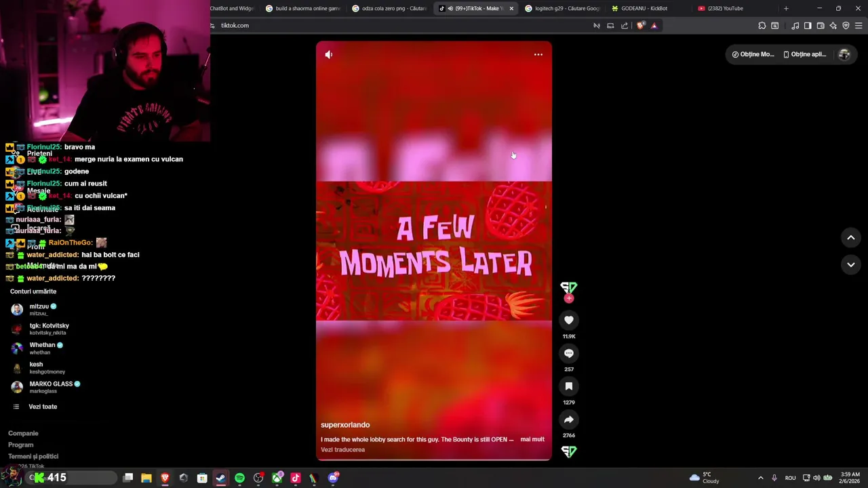Switch to the '(2382) YouTube' tab

tap(735, 8)
